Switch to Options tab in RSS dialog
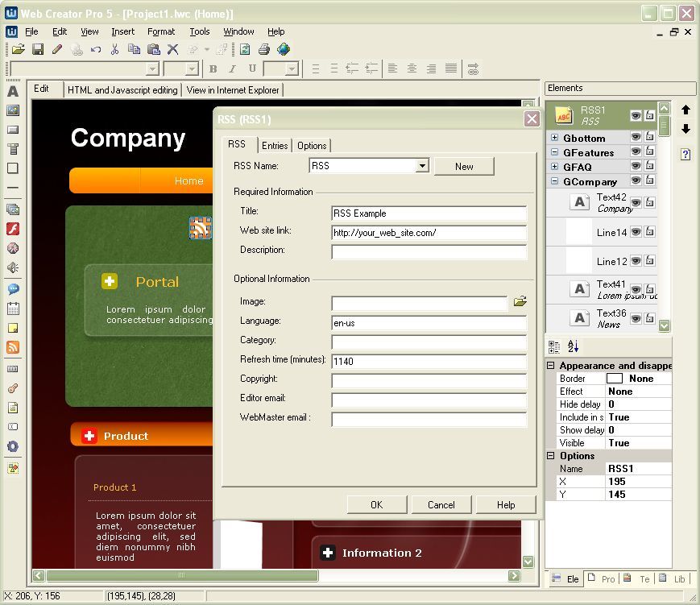Viewport: 700px width, 605px height. 312,146
